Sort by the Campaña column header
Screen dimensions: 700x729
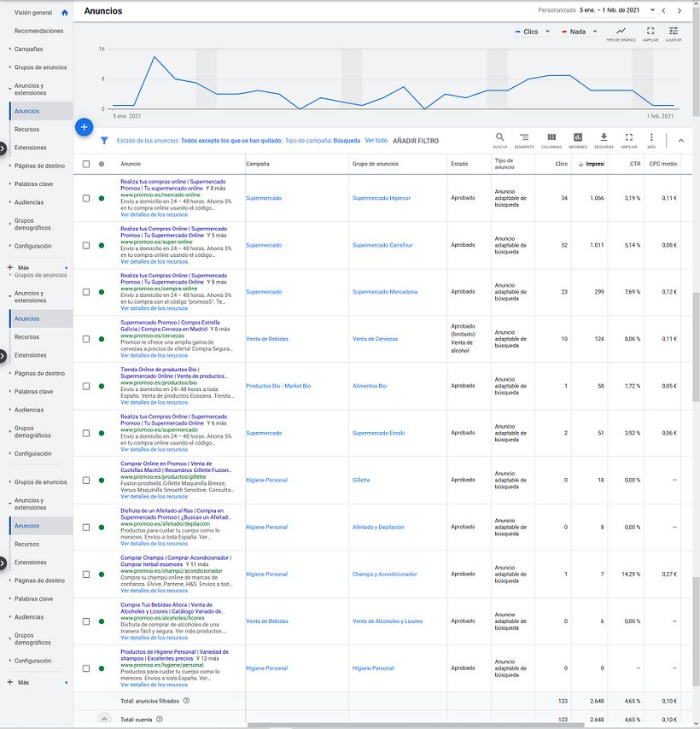(258, 164)
